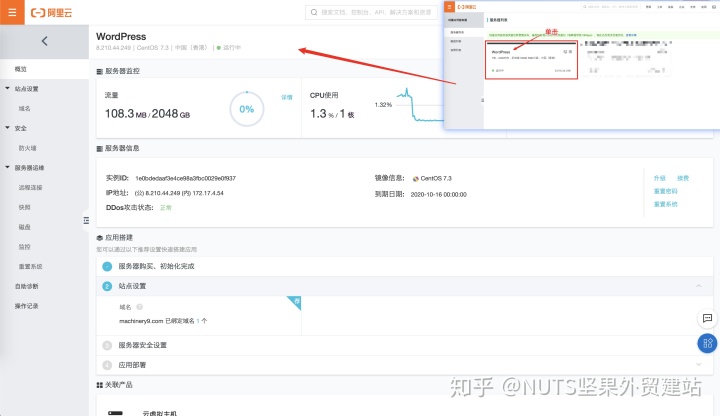This screenshot has height=416, width=720.
Task: Collapse the sidebar using the edge handle
Action: [x=86, y=220]
